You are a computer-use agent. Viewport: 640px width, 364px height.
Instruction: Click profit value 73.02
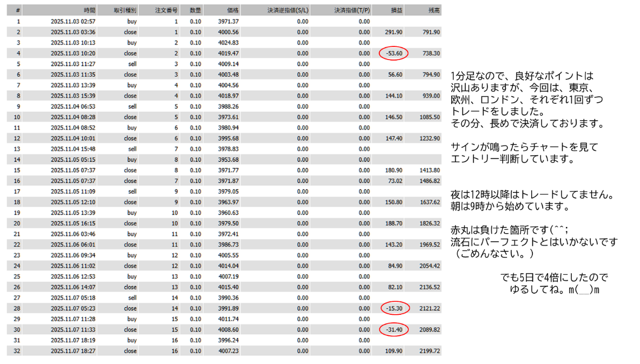click(x=395, y=181)
